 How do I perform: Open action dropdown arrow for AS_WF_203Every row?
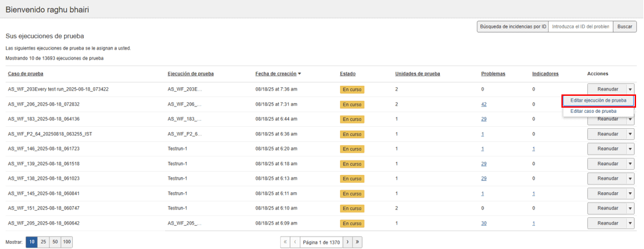[630, 89]
